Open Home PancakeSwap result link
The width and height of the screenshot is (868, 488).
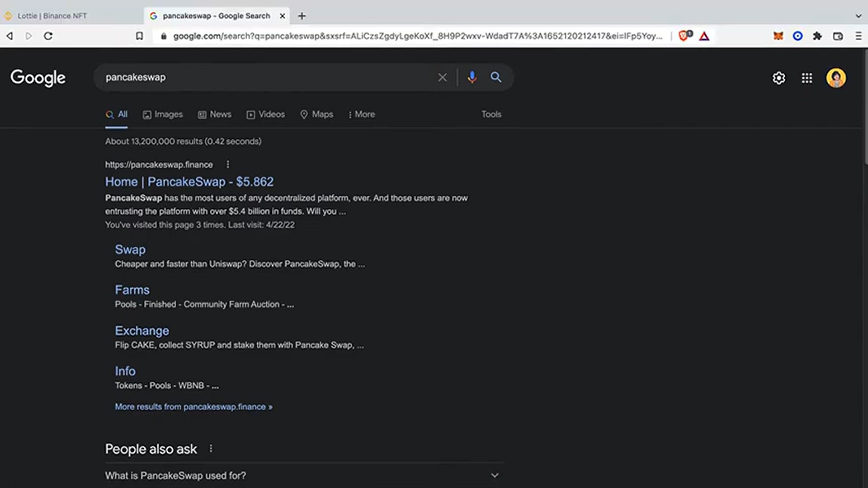coord(189,182)
